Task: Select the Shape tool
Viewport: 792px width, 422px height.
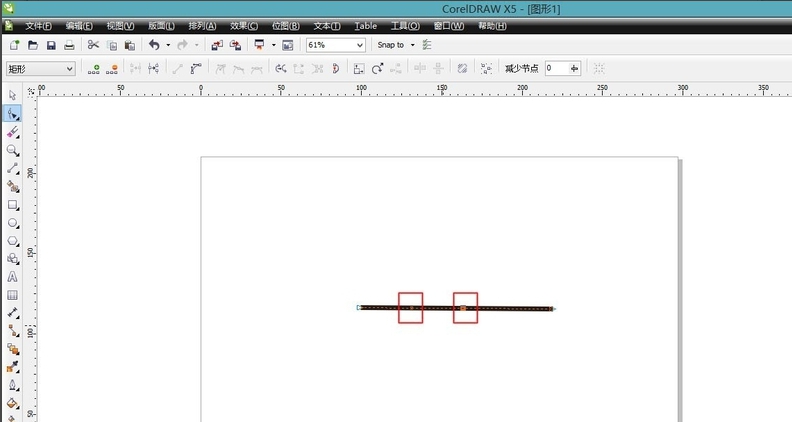Action: tap(13, 114)
